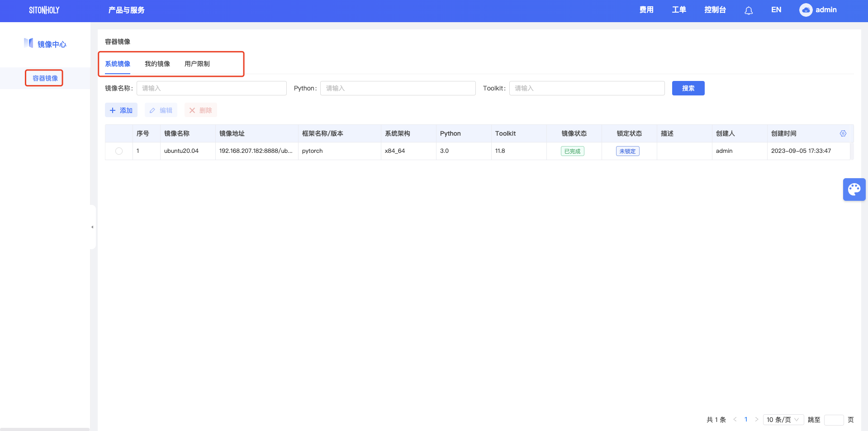Click the 删除 button
This screenshot has height=431, width=868.
click(201, 110)
